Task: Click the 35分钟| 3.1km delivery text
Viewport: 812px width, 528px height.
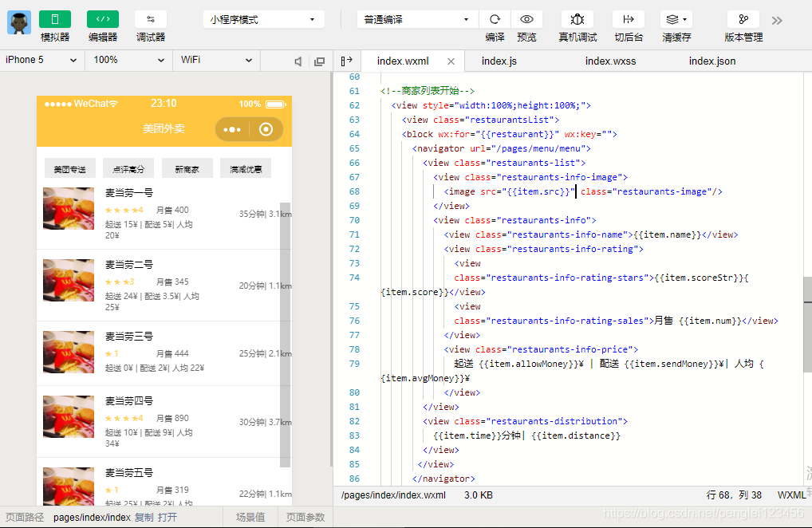Action: [265, 214]
